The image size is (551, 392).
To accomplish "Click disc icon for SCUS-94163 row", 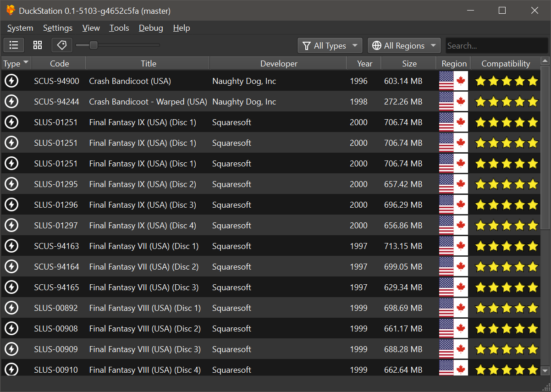I will point(11,246).
